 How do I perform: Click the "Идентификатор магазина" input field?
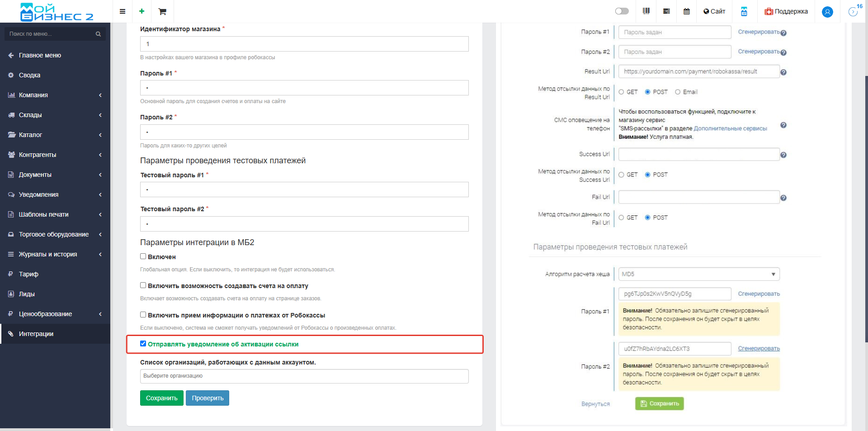point(304,44)
